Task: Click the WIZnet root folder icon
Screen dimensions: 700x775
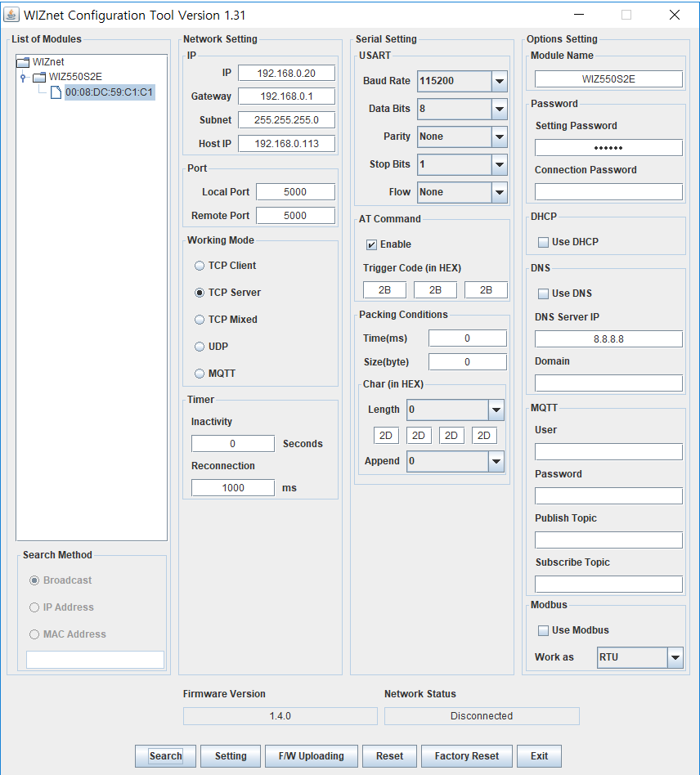Action: (23, 62)
